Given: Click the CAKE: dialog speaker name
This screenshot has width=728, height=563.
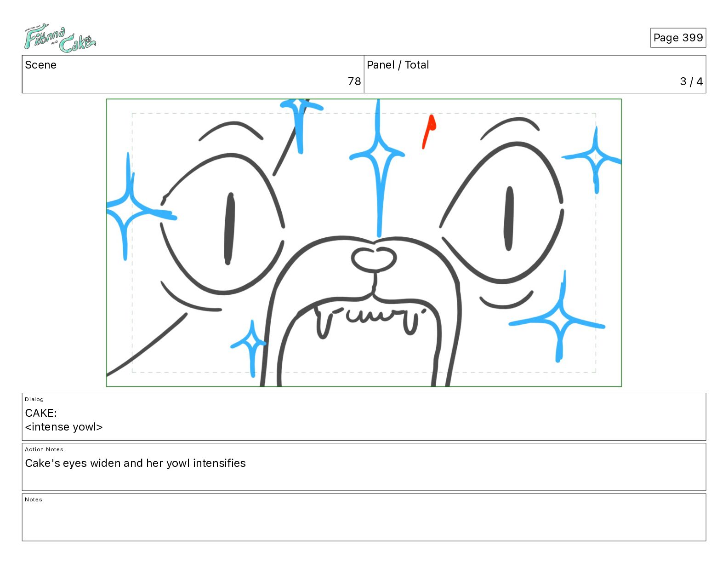Looking at the screenshot, I should 41,413.
